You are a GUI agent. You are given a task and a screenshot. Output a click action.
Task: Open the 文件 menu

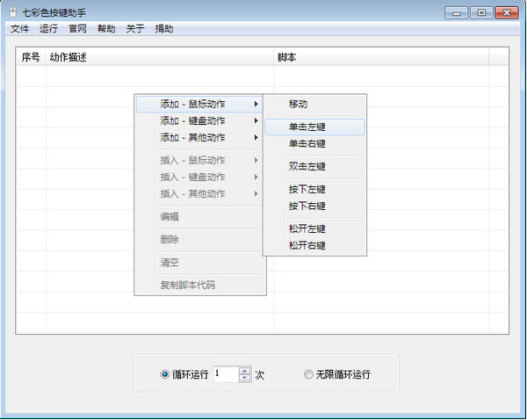click(x=19, y=29)
